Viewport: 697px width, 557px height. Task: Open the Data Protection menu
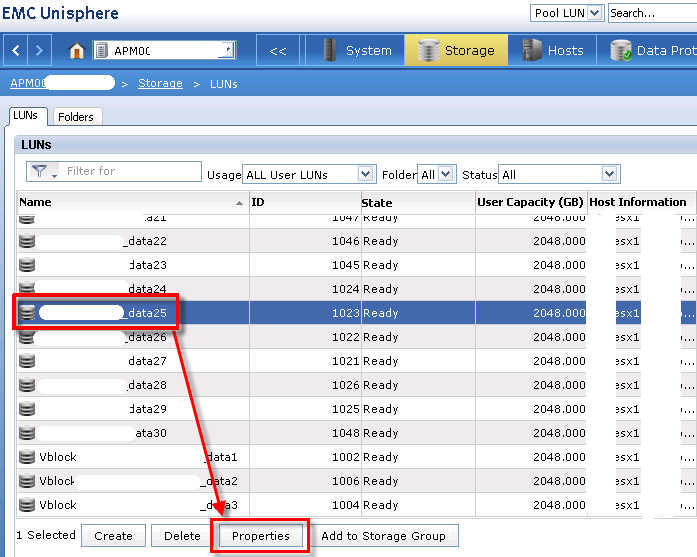pos(647,50)
